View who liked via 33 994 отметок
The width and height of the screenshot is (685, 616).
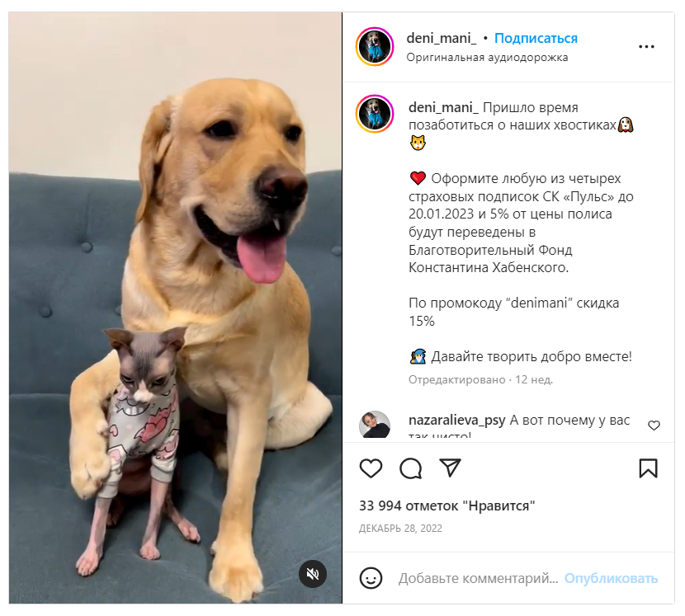(447, 506)
